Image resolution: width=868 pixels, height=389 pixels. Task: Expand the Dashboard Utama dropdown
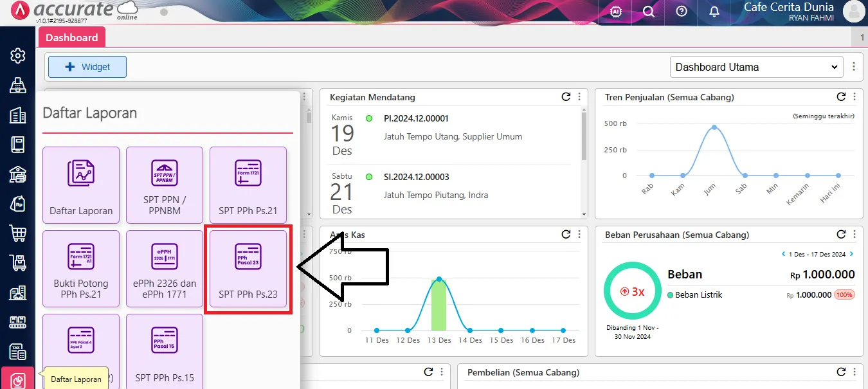755,67
